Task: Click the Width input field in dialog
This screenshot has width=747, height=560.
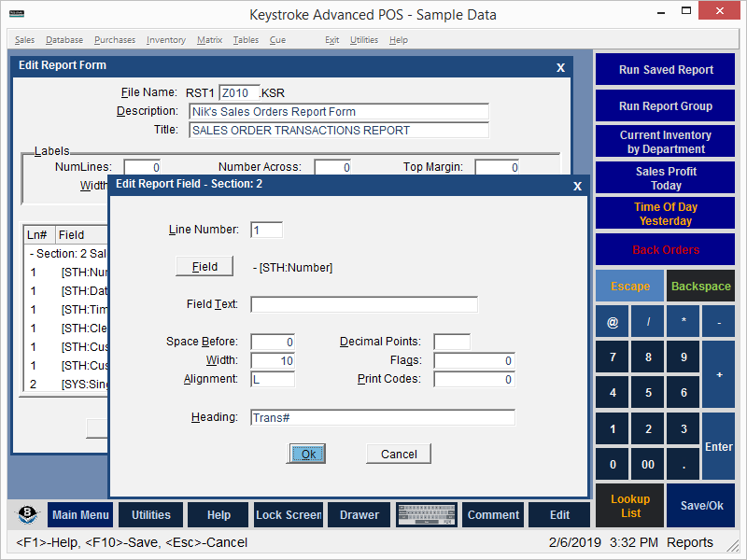Action: click(273, 360)
